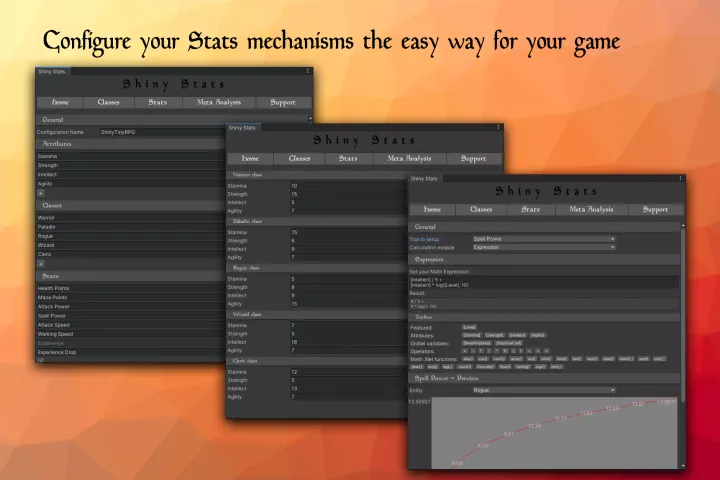Click the Stat to setup link label

pos(424,239)
